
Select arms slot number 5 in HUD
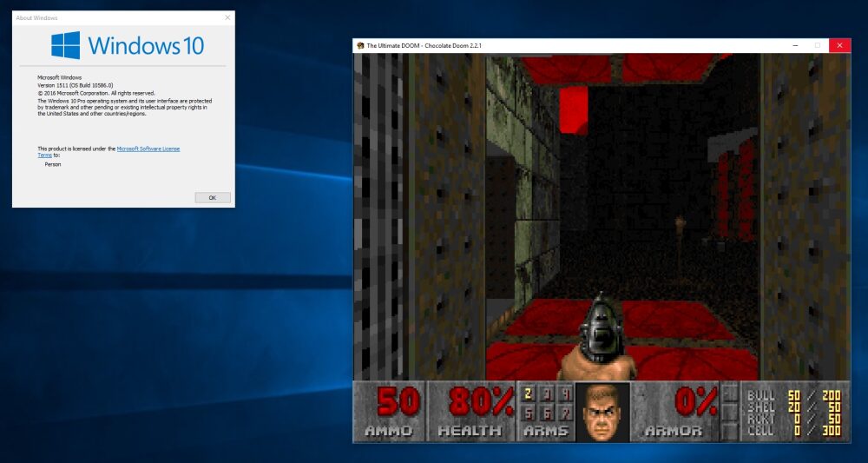[528, 413]
